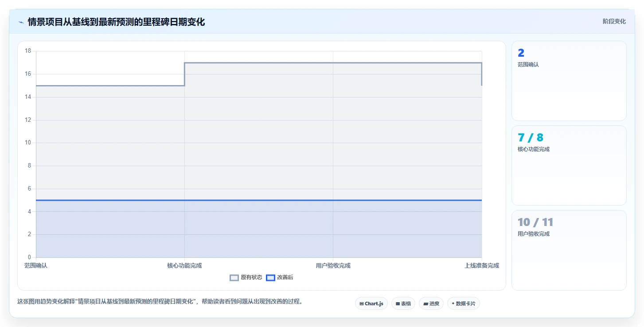Click the chart title 情景项目从基线到最新预测的里程碑日期变化
This screenshot has height=327, width=644.
pos(116,22)
